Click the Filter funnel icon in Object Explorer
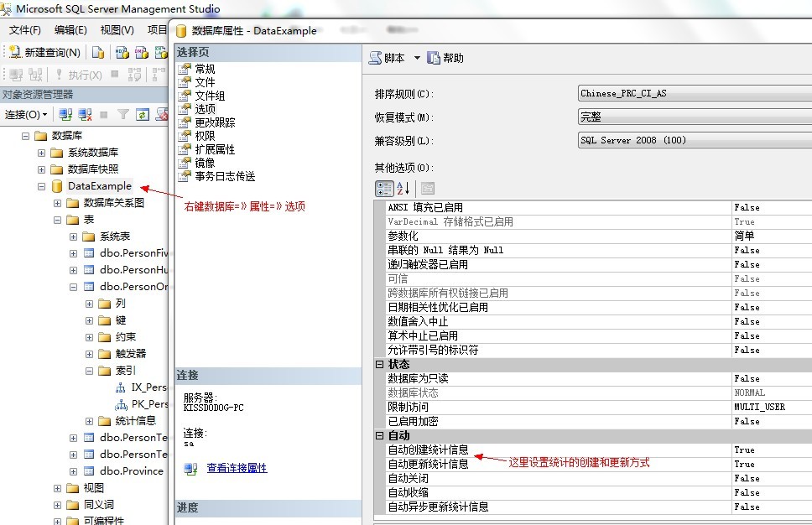 tap(122, 114)
